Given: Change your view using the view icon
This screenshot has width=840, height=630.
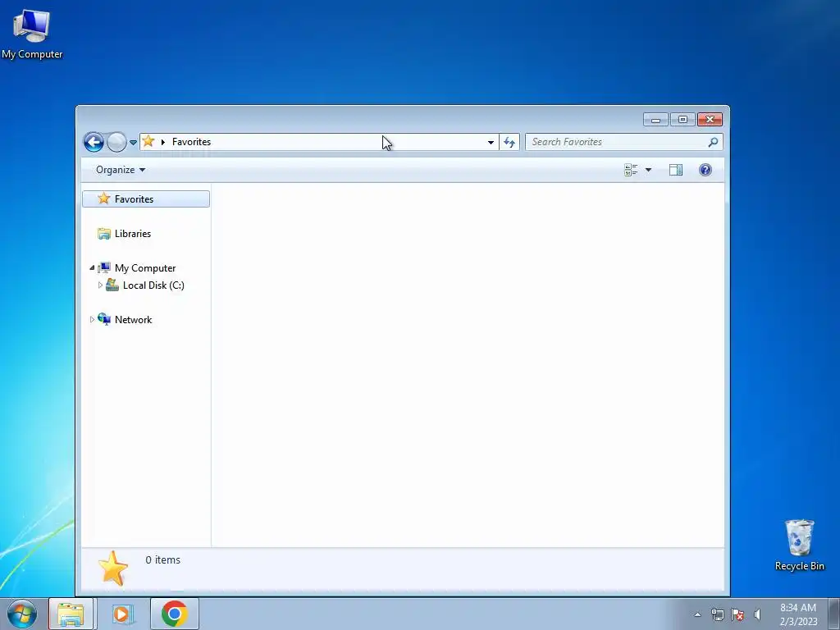Looking at the screenshot, I should tap(631, 170).
